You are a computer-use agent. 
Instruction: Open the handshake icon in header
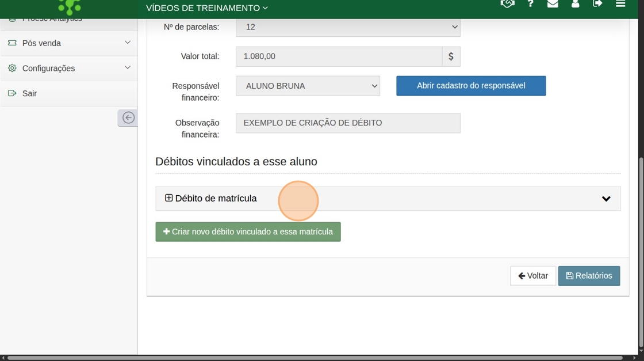[x=507, y=3]
